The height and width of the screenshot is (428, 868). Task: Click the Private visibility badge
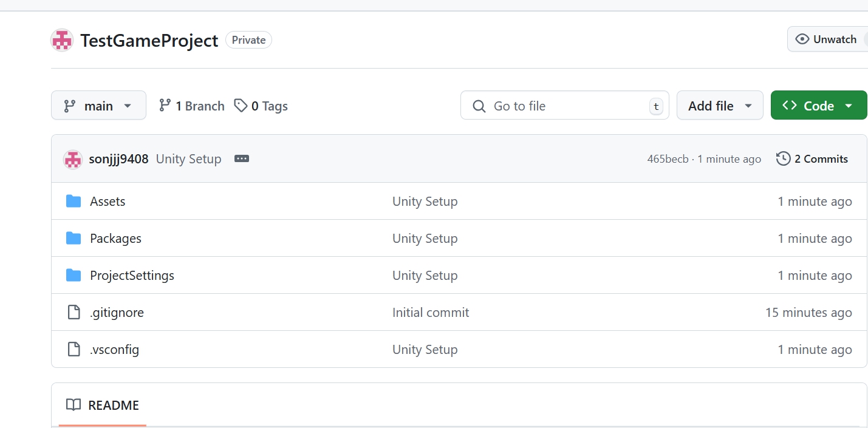click(248, 40)
